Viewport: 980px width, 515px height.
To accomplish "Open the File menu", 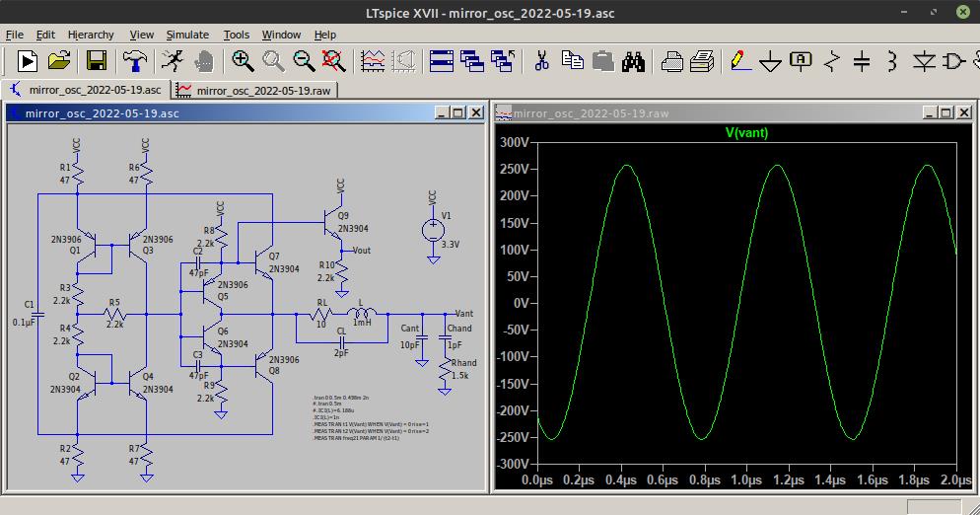I will point(15,35).
